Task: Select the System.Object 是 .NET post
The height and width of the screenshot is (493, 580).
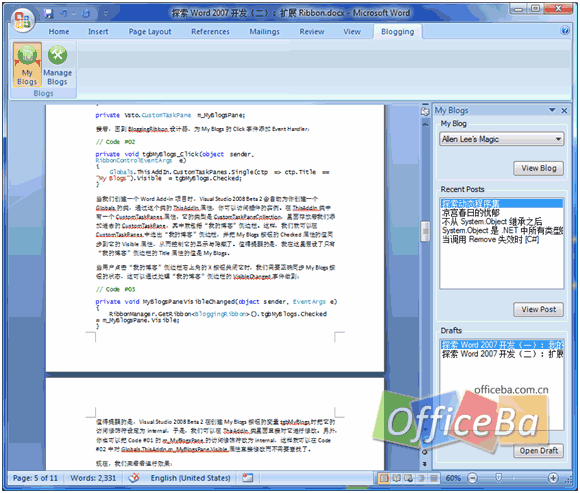Action: (502, 230)
